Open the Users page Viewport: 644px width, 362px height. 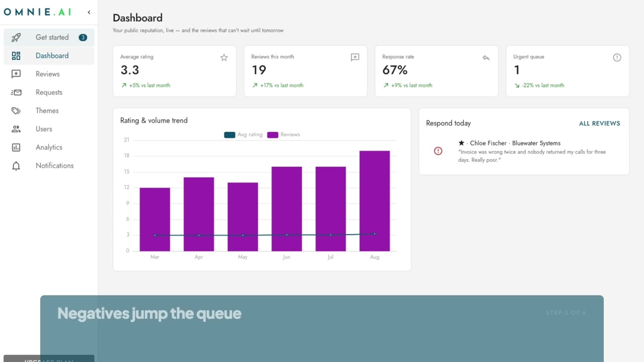pos(49,129)
